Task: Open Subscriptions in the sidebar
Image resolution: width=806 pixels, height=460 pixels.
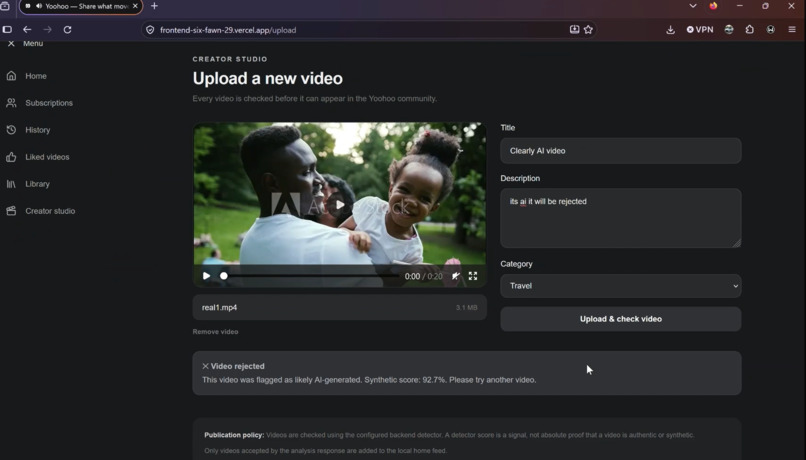Action: tap(49, 103)
